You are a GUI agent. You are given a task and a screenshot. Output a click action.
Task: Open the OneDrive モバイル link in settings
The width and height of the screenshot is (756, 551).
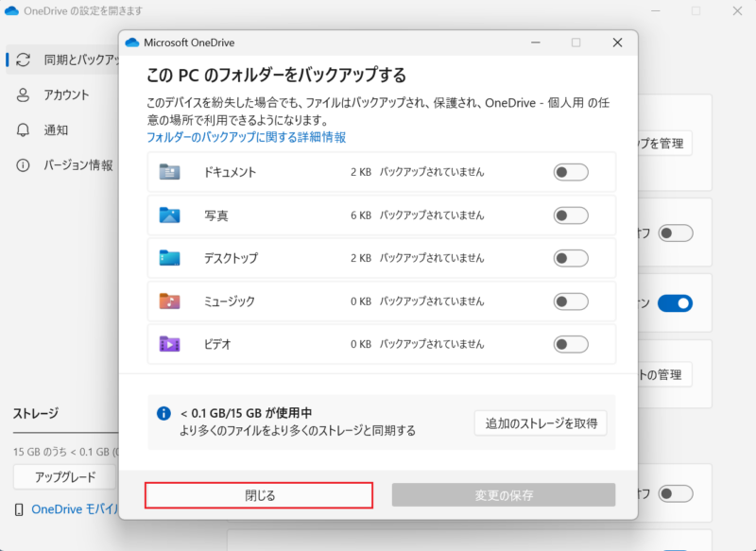click(75, 509)
